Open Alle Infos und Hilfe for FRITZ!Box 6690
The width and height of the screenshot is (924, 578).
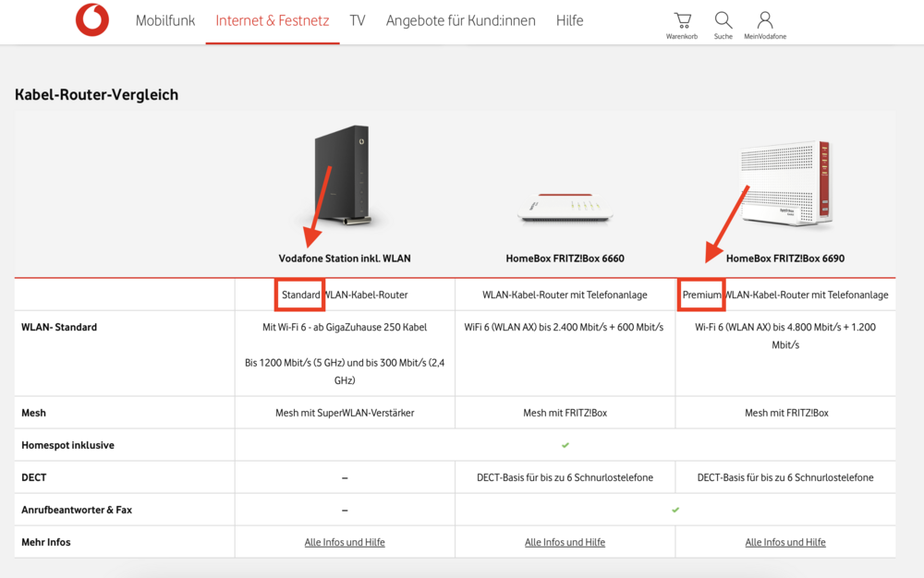pos(785,542)
